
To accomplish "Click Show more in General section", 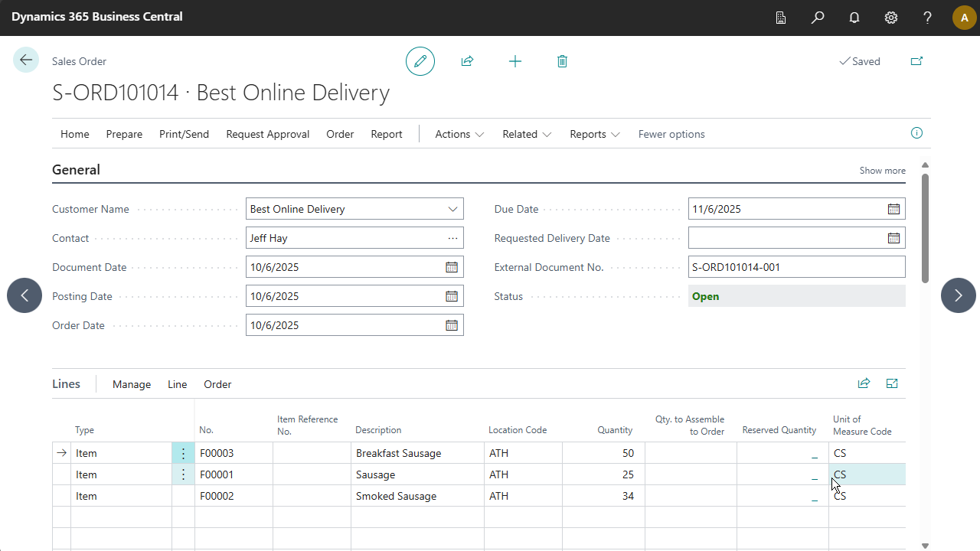I will [882, 171].
